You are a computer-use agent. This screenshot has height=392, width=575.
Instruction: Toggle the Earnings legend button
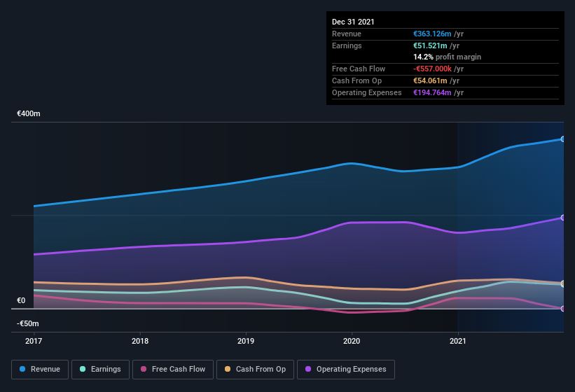click(x=100, y=370)
